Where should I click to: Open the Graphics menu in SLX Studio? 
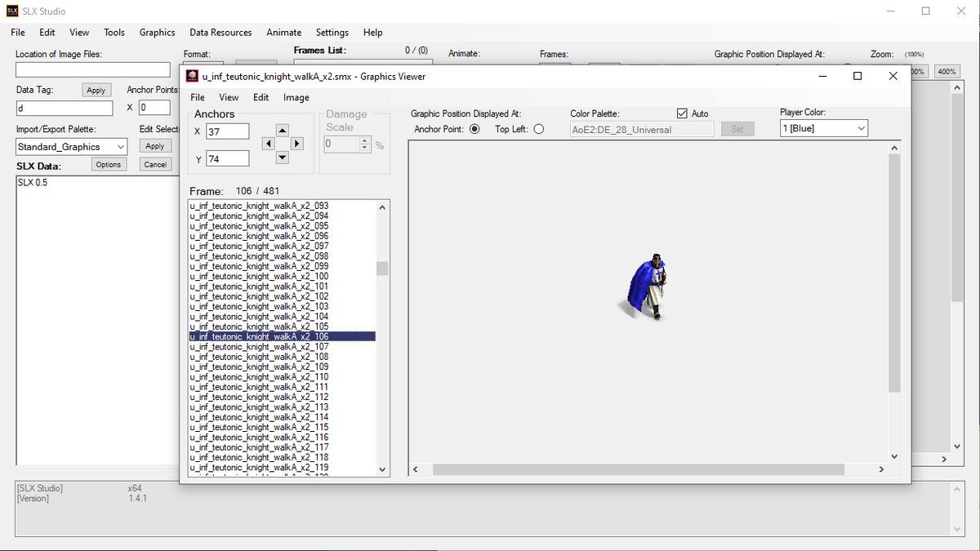[x=157, y=33]
